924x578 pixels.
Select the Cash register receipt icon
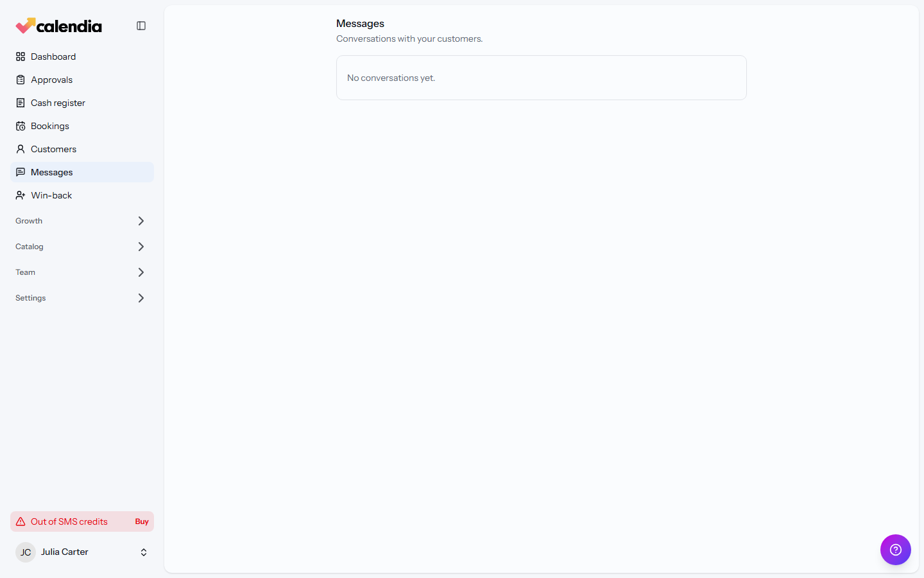21,103
